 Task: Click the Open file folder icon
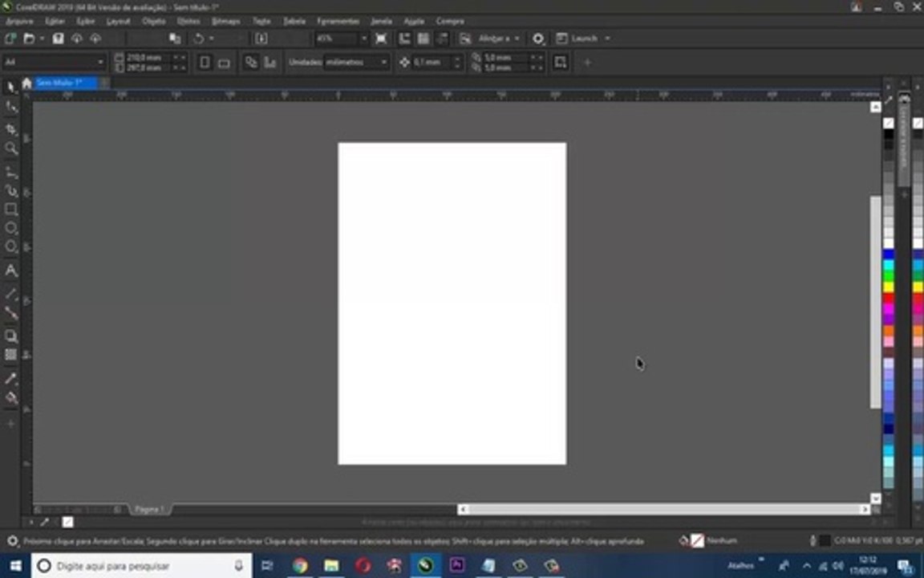point(28,39)
